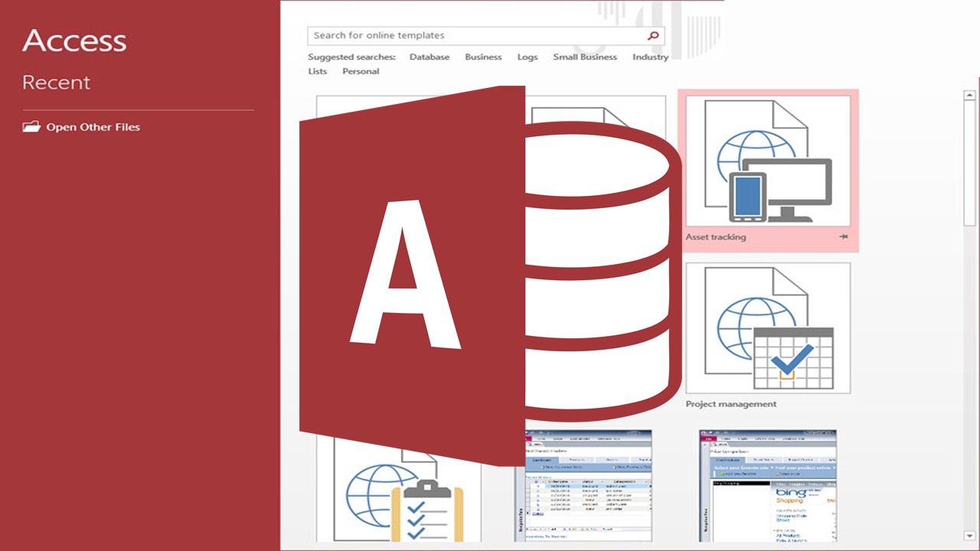Expand the Recent files section
Screen dimensions: 980x551
point(56,82)
